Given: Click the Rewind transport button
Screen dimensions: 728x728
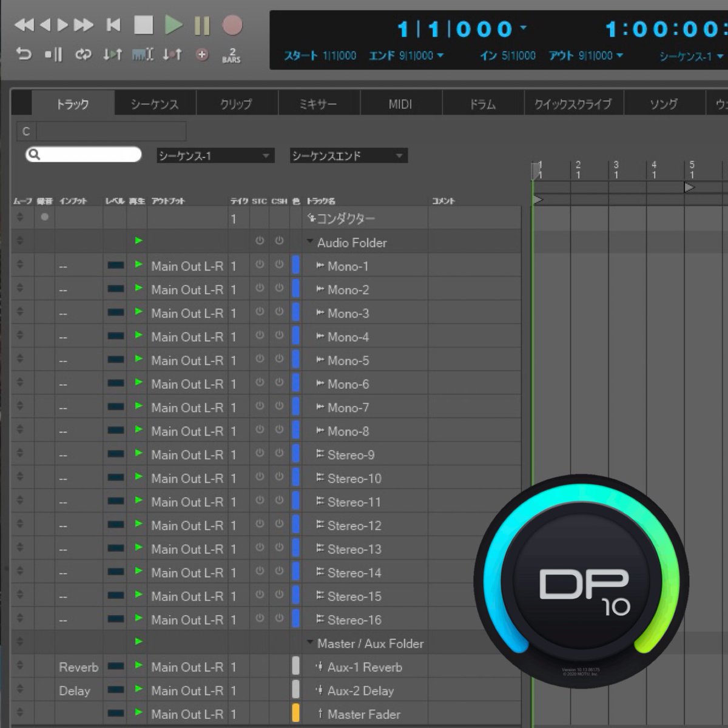Looking at the screenshot, I should point(24,25).
